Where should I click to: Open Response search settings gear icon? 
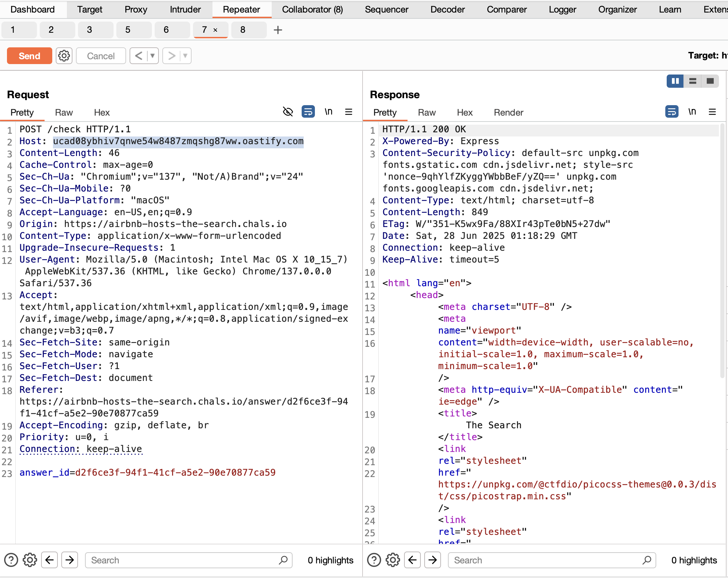point(393,560)
